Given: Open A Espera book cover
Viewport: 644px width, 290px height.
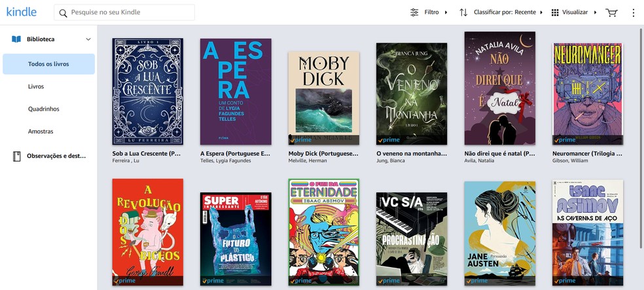Looking at the screenshot, I should (x=236, y=91).
